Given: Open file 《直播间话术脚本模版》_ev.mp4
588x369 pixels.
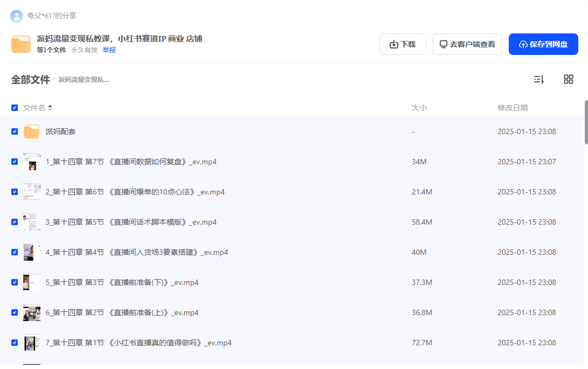Looking at the screenshot, I should point(131,222).
